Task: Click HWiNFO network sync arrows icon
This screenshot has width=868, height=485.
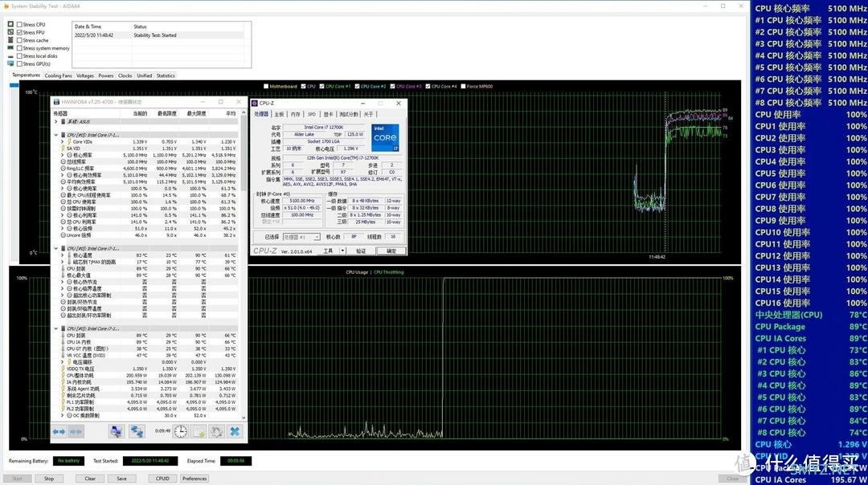Action: click(x=137, y=431)
